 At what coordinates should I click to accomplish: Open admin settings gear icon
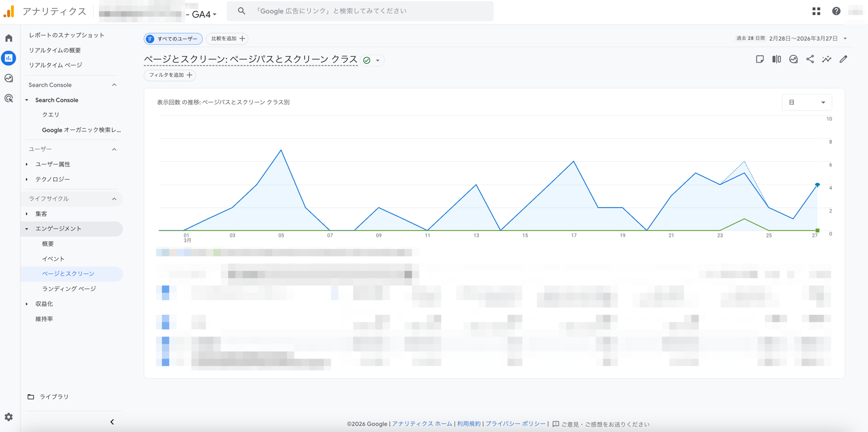pos(9,417)
